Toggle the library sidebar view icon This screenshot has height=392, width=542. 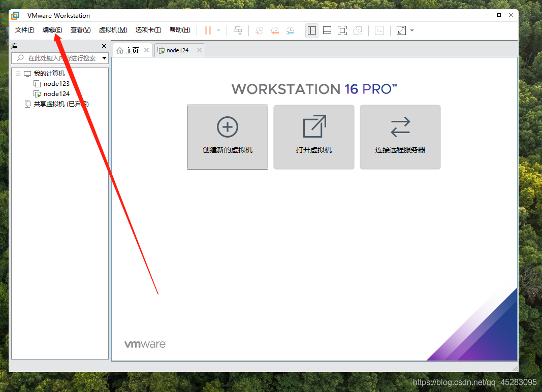[312, 30]
